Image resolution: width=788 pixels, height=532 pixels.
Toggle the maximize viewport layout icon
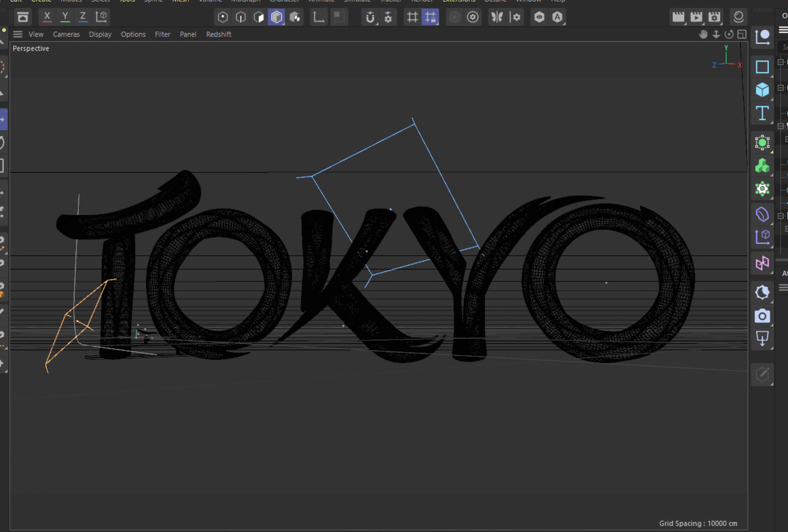[742, 34]
